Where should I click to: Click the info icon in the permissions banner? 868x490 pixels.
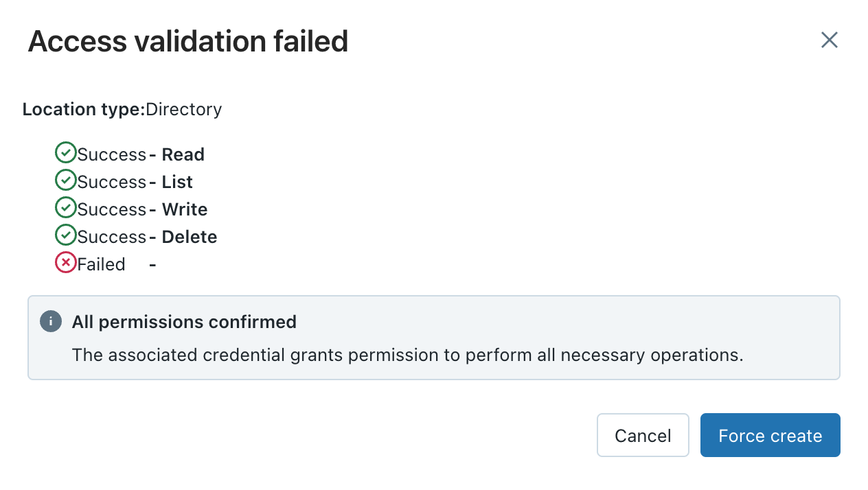pos(50,321)
